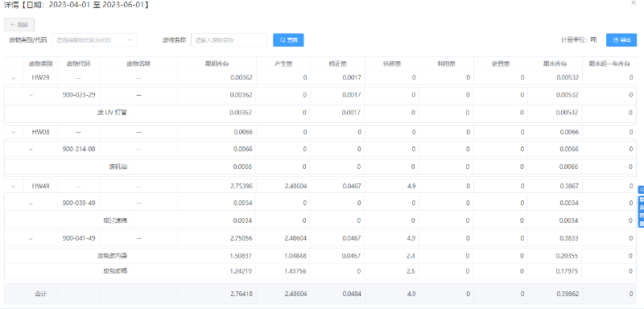Select the 废包装桶 waste name
This screenshot has height=309, width=644.
(x=114, y=271)
